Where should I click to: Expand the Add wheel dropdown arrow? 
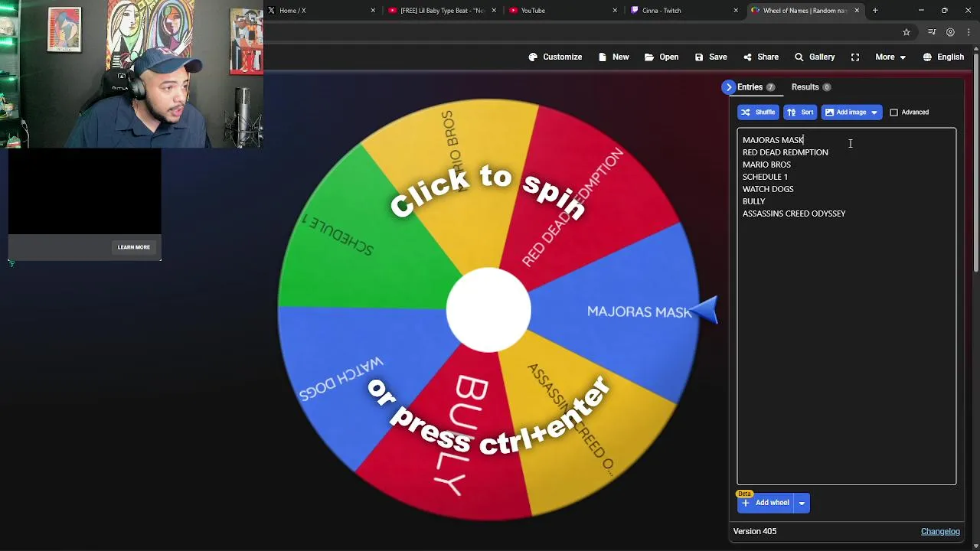coord(802,503)
